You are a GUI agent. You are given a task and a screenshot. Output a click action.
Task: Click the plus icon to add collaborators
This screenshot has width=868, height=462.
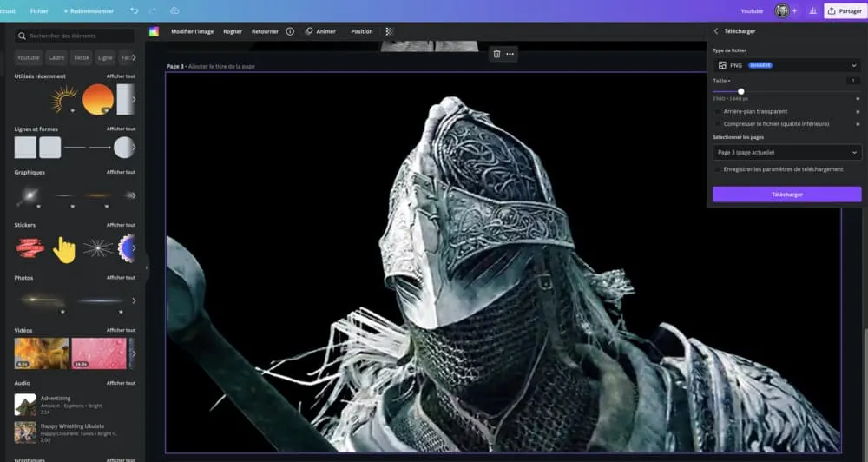794,10
